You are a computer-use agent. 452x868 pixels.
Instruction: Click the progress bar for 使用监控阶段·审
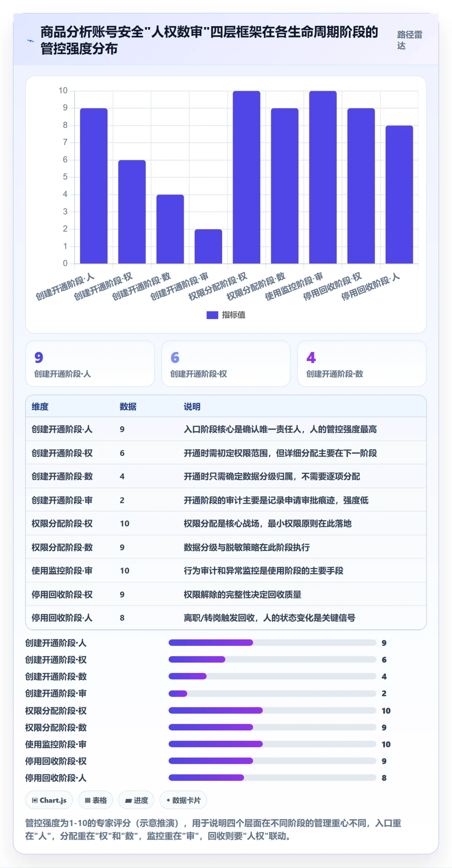[272, 744]
